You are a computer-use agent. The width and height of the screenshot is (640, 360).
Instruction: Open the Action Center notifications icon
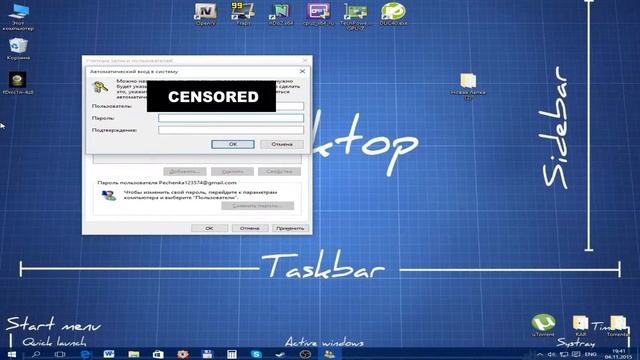point(576,354)
